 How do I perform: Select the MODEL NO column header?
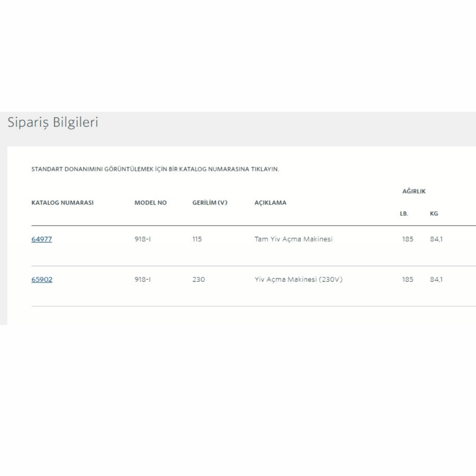click(151, 203)
